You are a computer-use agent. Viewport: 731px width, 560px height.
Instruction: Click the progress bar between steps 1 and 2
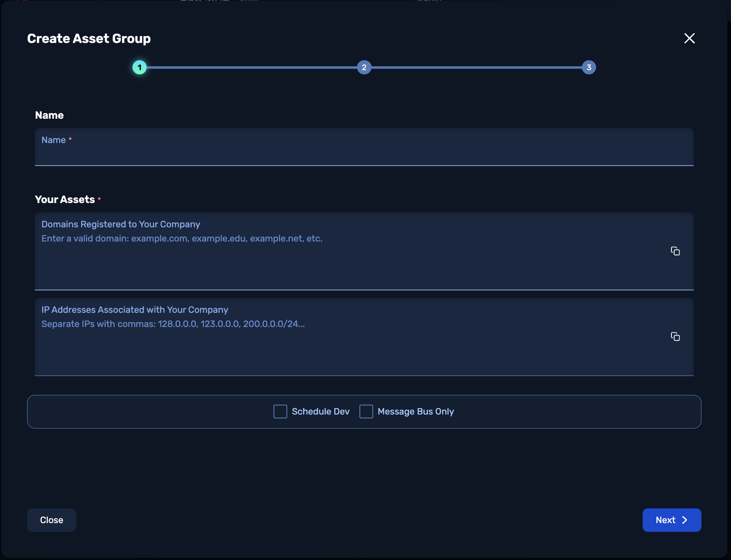(251, 67)
